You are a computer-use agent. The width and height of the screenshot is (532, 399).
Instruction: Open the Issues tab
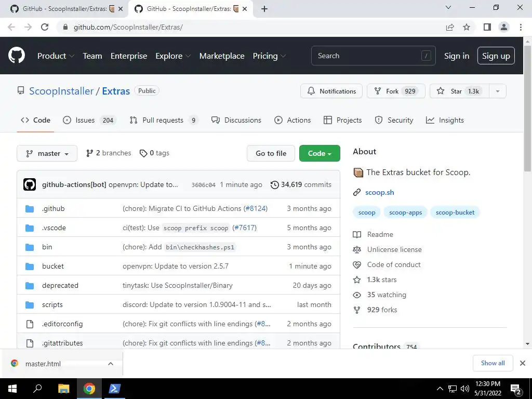[x=89, y=120]
